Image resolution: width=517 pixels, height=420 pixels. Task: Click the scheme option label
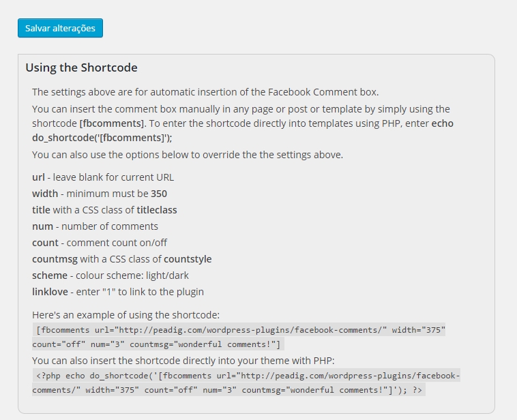(50, 275)
